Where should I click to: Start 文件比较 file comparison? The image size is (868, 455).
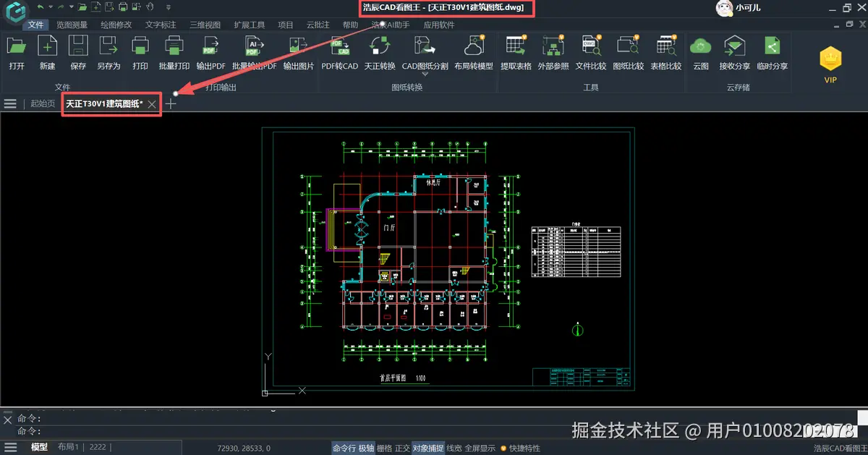coord(591,53)
